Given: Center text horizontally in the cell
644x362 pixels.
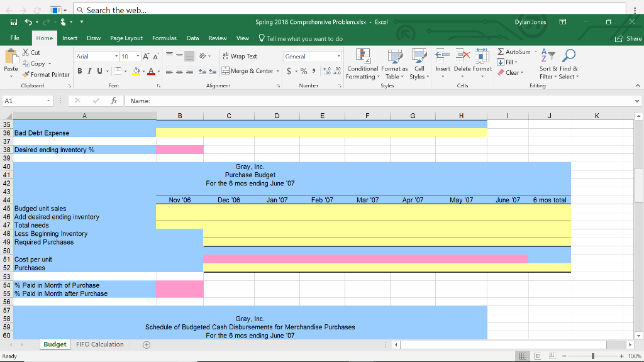Looking at the screenshot, I should [x=179, y=72].
